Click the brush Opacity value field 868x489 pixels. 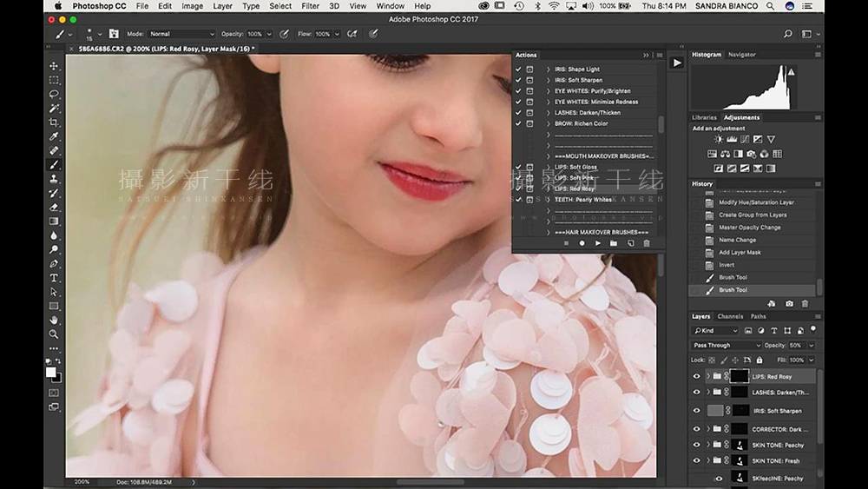255,34
